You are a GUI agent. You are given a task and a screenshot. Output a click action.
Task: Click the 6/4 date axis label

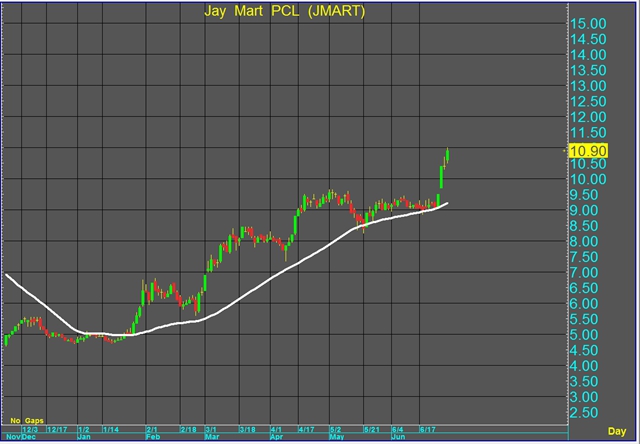(398, 430)
